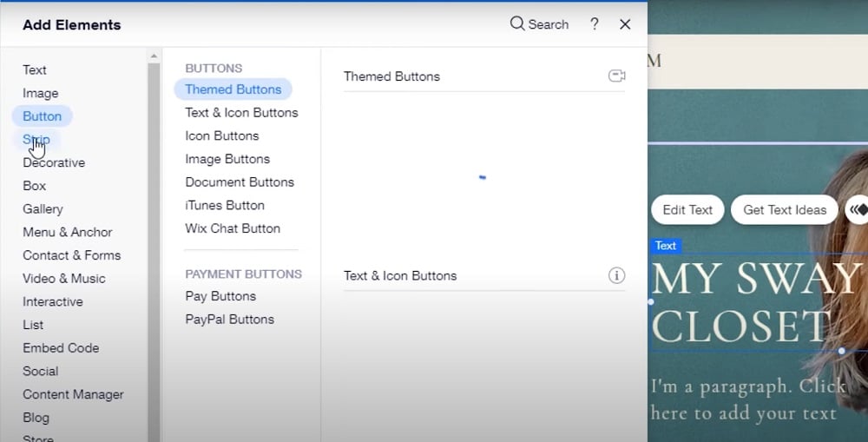
Task: Select the Strip category
Action: coord(36,140)
